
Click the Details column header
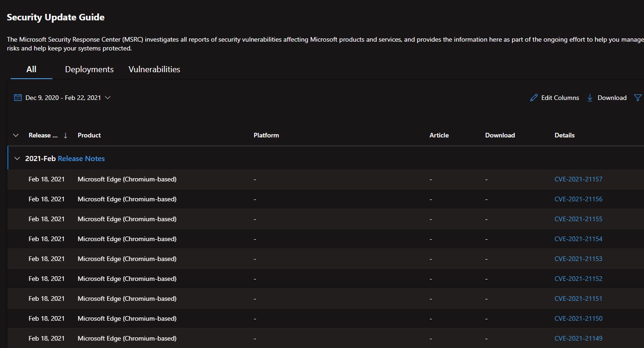coord(564,135)
